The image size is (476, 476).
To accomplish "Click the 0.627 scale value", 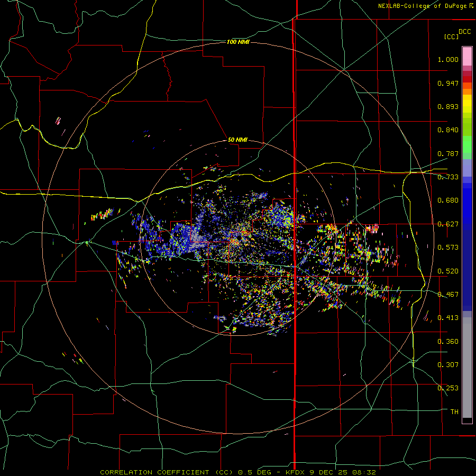I will click(x=448, y=224).
